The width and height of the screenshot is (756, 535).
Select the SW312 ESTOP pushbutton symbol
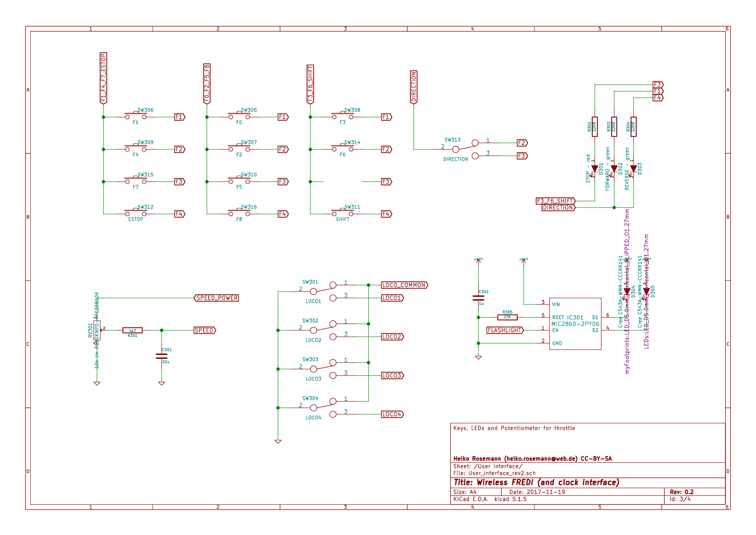[136, 212]
